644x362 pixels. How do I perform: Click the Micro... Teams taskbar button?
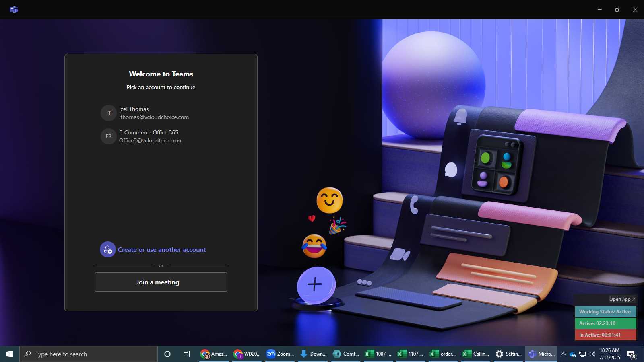pos(541,354)
